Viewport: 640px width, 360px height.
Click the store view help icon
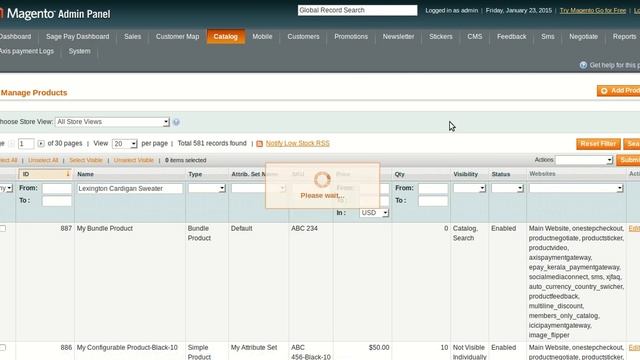[x=176, y=122]
